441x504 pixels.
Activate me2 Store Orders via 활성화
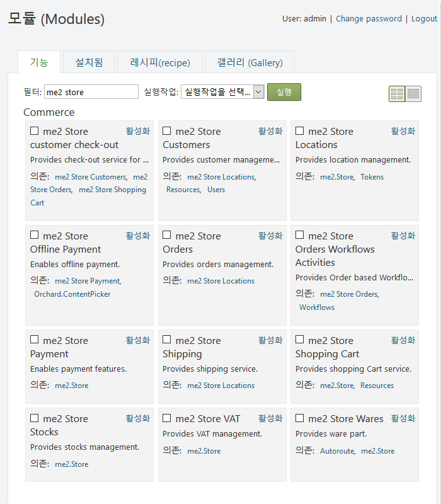[270, 235]
